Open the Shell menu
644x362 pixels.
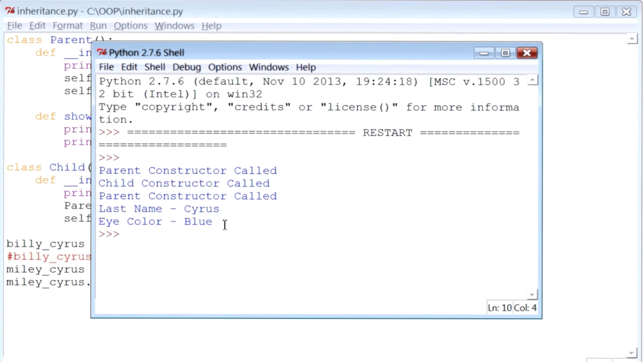click(155, 67)
